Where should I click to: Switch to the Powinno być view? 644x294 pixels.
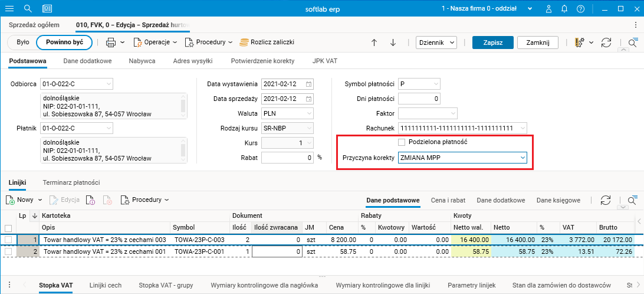point(64,42)
